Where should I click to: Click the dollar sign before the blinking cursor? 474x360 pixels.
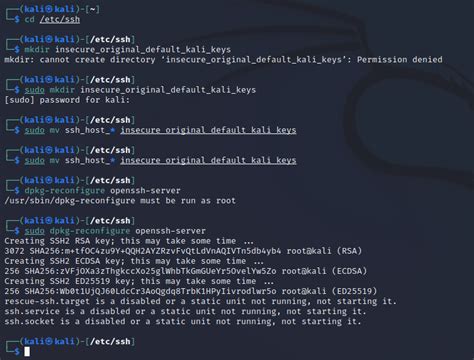[x=17, y=351]
